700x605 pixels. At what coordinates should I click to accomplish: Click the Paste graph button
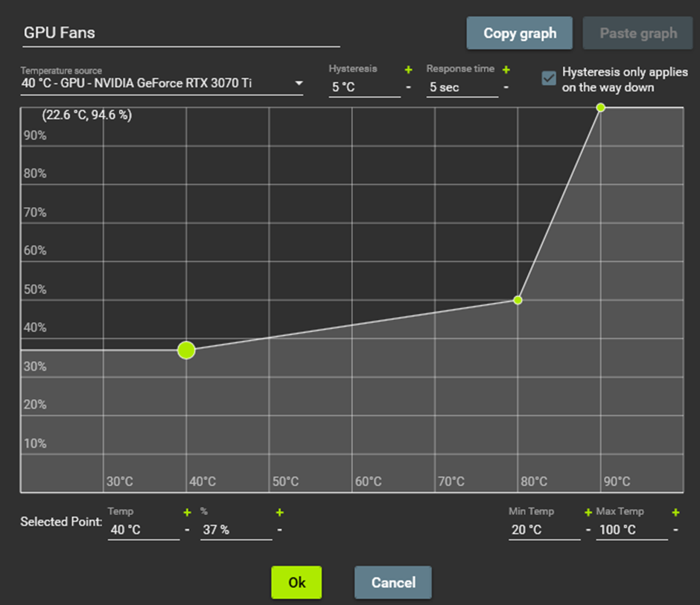pos(637,33)
